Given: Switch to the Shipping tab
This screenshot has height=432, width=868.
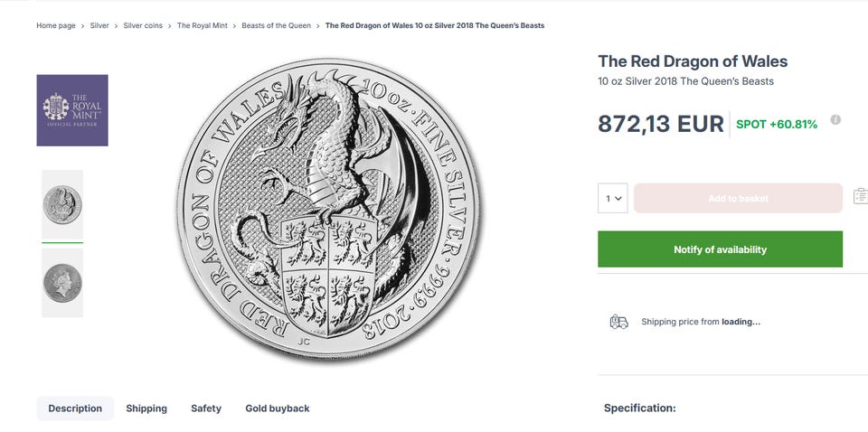Looking at the screenshot, I should coord(146,409).
